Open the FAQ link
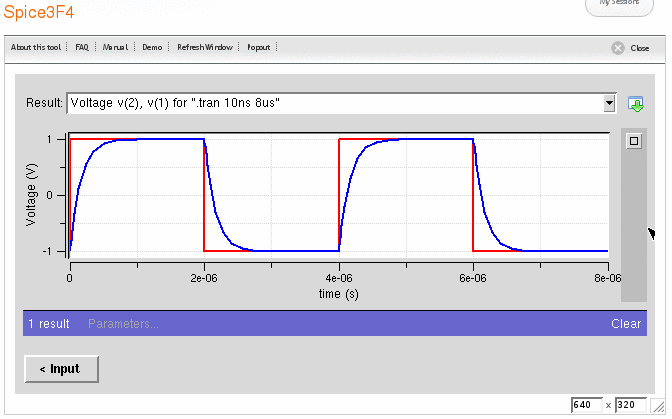This screenshot has height=419, width=672. [82, 47]
